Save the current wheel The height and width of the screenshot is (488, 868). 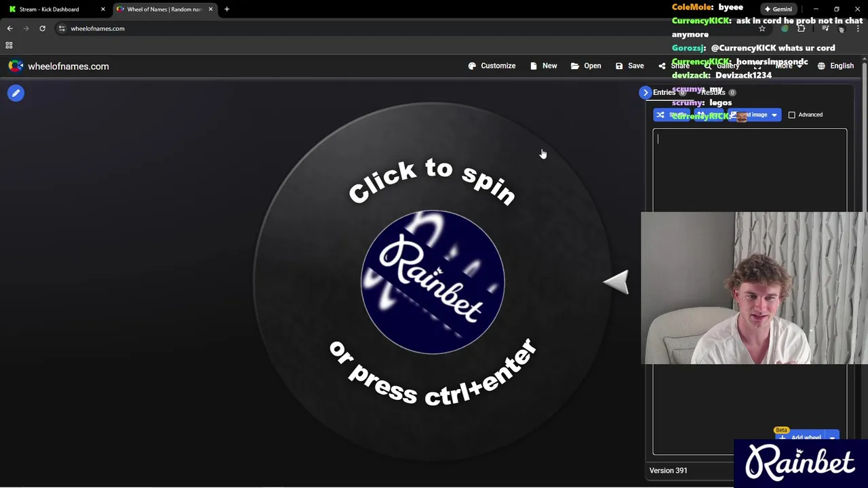click(629, 66)
